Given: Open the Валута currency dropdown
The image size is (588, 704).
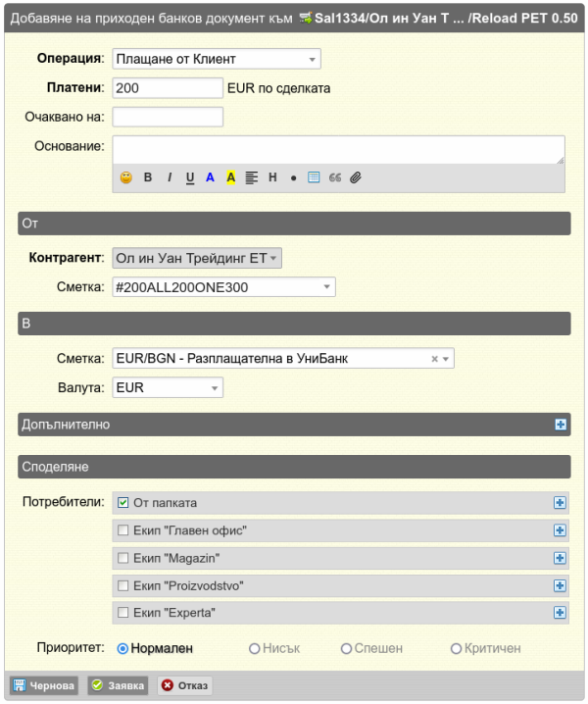Looking at the screenshot, I should pyautogui.click(x=168, y=387).
